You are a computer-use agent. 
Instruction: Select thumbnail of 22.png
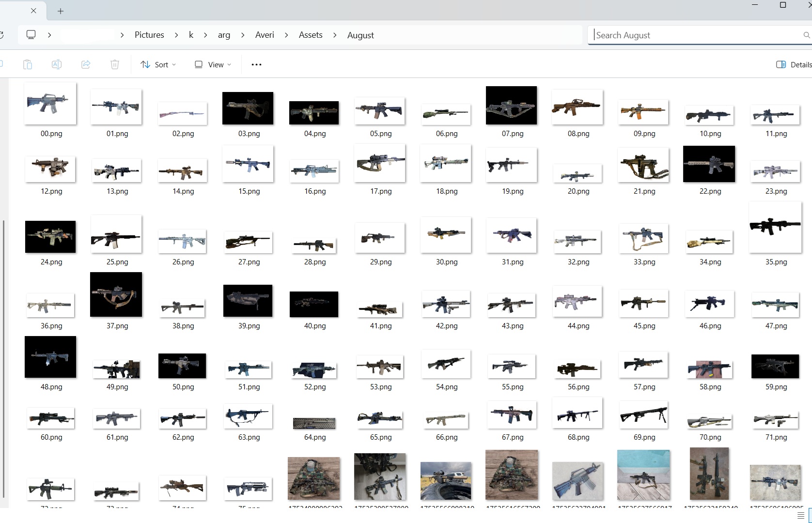[x=709, y=164]
